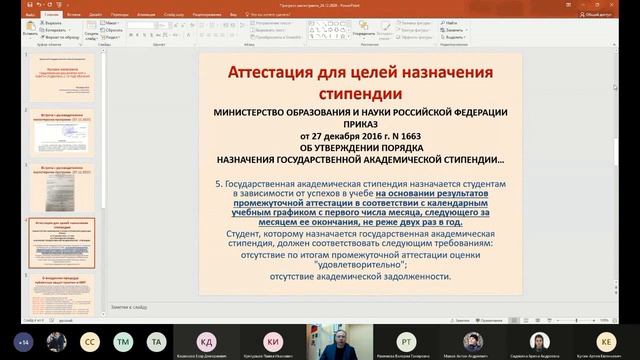Open the Design (Дизайн) ribbon tab

[96, 15]
